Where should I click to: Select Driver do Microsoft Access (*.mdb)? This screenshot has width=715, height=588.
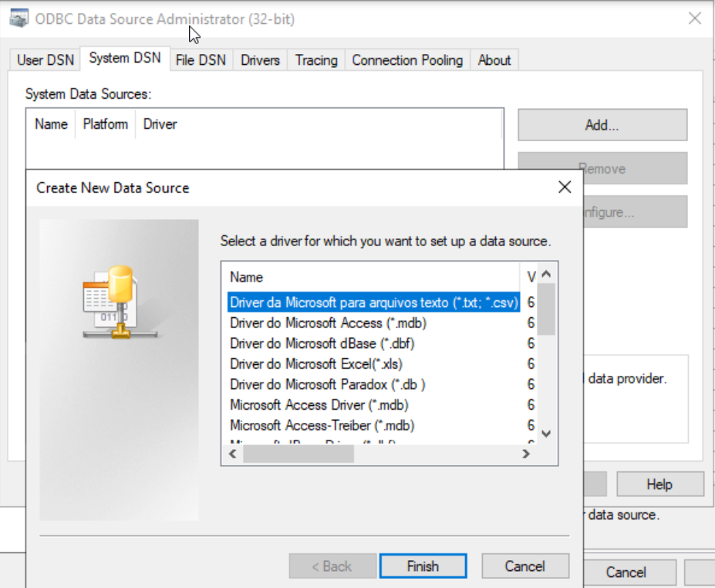tap(328, 323)
